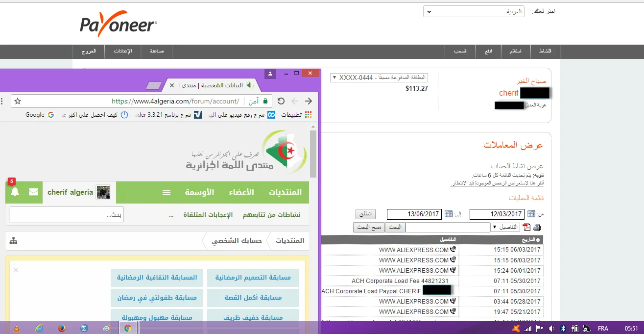Viewport: 644px width, 334px height.
Task: Export transactions using the PDF icon
Action: click(x=527, y=228)
